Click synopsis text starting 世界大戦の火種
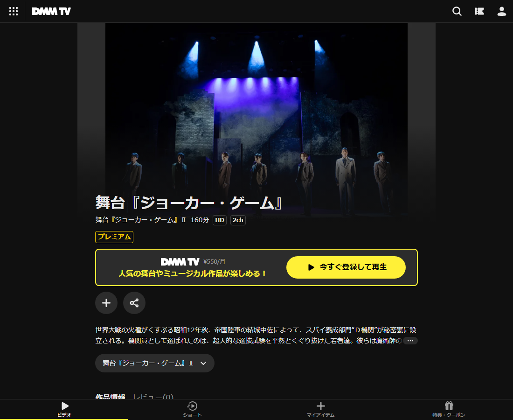 pyautogui.click(x=256, y=335)
